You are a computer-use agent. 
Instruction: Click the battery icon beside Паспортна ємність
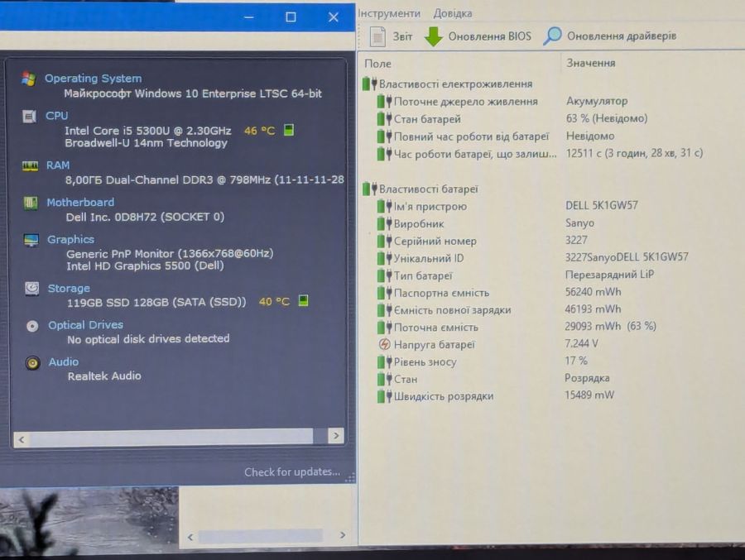tap(384, 293)
